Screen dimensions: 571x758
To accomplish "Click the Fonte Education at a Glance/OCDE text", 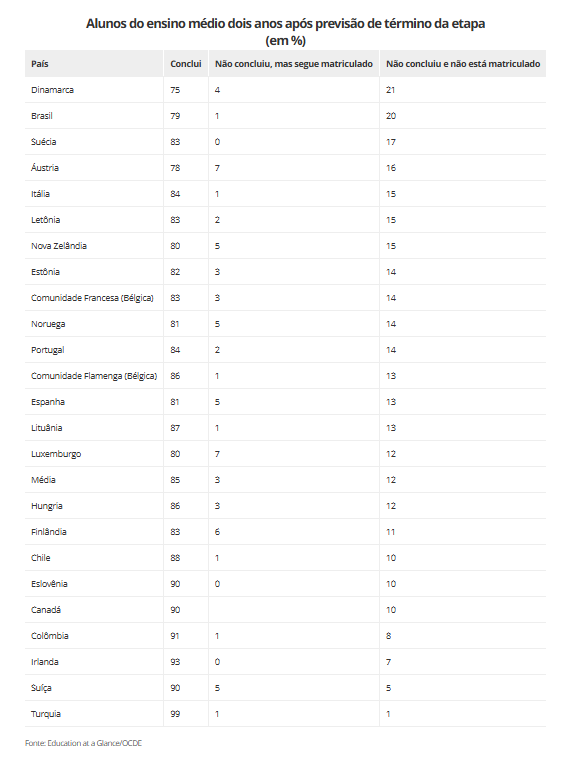I will (x=84, y=743).
